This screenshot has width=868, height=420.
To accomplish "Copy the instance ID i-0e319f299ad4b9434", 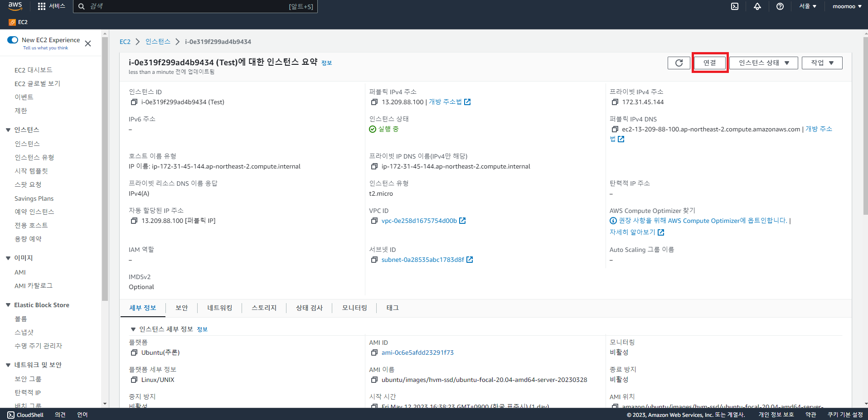I will click(x=134, y=102).
